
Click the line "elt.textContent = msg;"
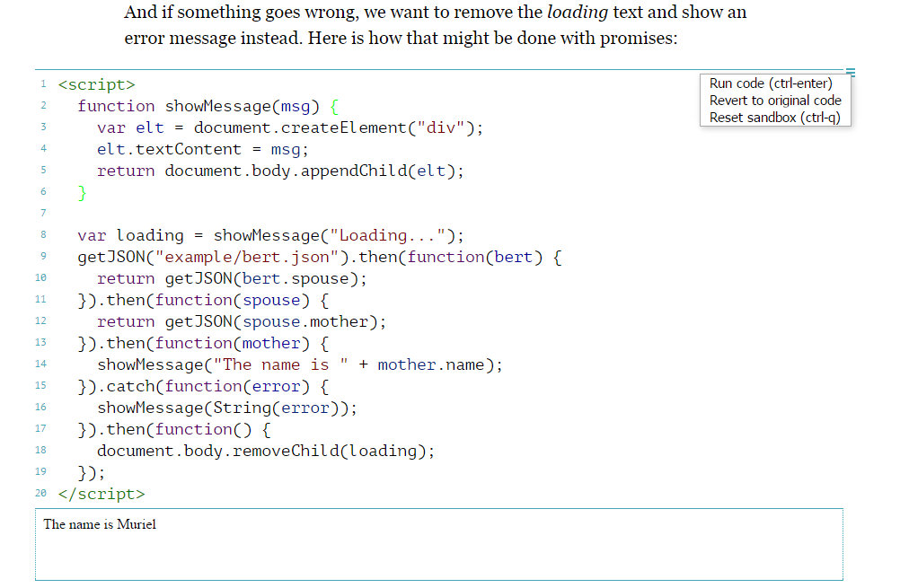click(202, 149)
